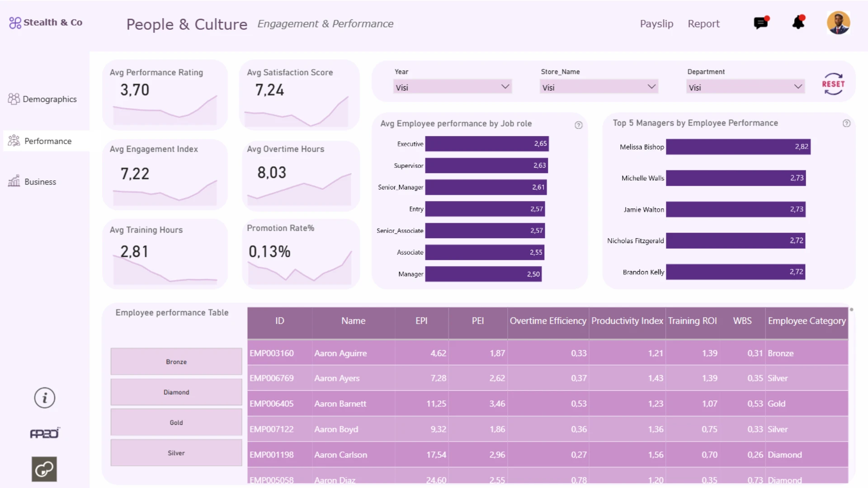Screen dimensions: 868x488
Task: Open the notifications bell icon
Action: pyautogui.click(x=798, y=22)
